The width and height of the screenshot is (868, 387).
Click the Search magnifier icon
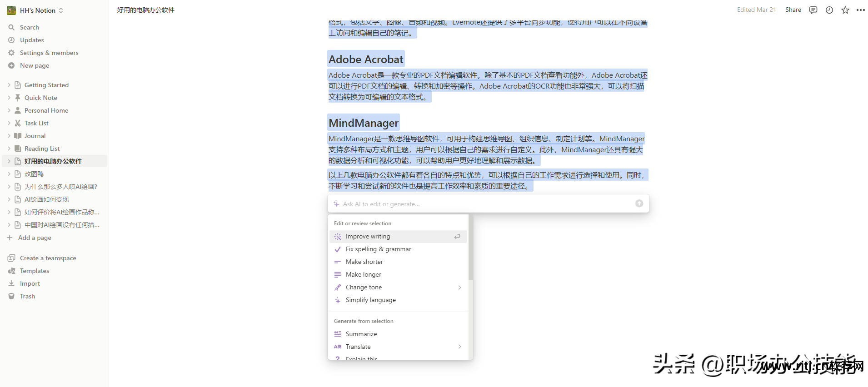[x=11, y=27]
